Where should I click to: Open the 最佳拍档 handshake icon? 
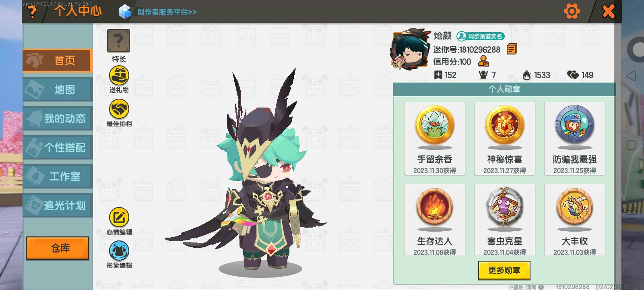coord(119,109)
